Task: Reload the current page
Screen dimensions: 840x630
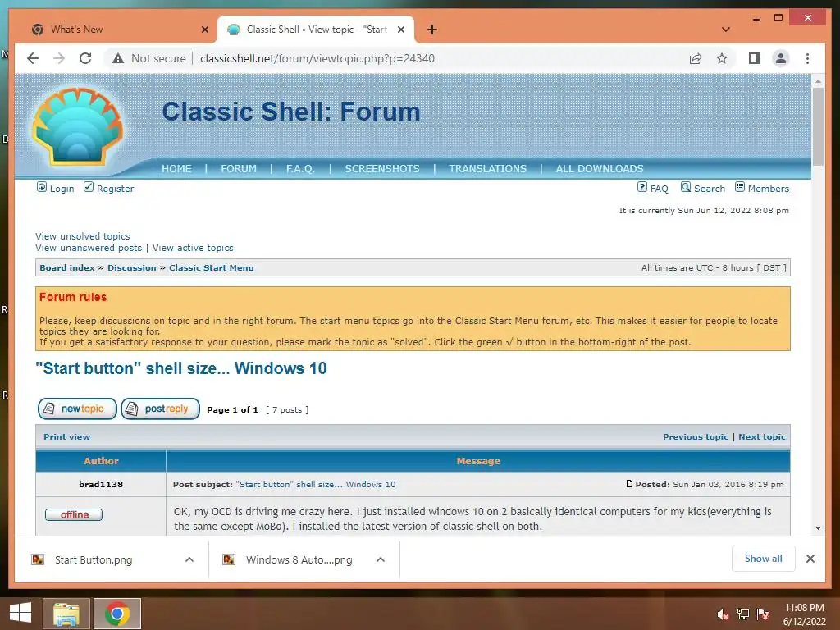Action: 85,58
